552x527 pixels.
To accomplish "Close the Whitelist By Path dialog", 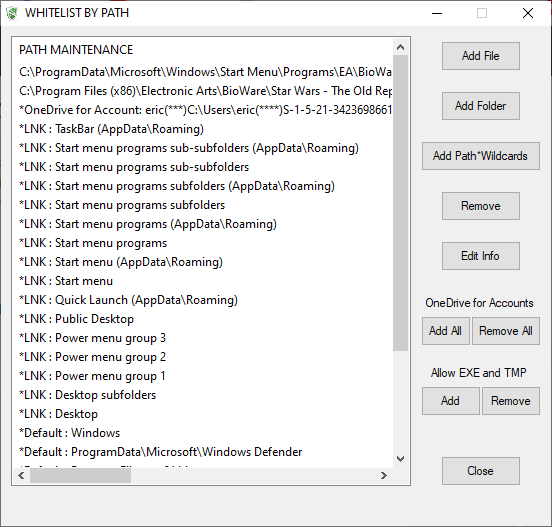I will [x=481, y=471].
